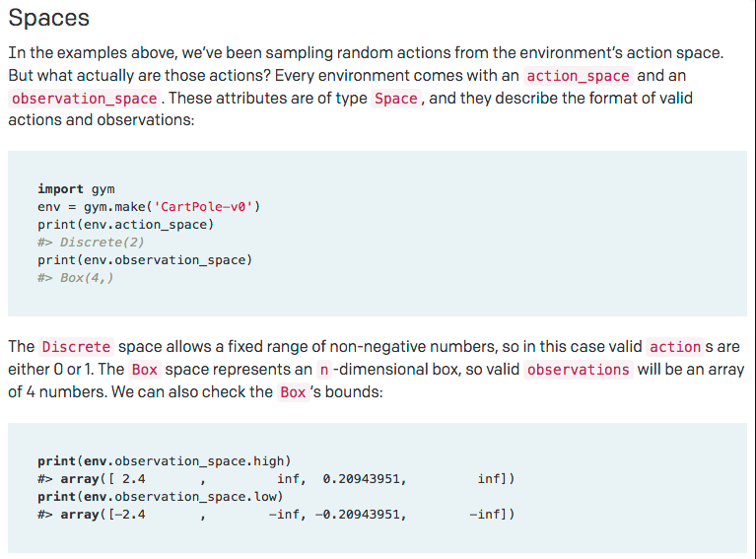Click the inline code letter 'n' before '-dimensional'

click(323, 370)
